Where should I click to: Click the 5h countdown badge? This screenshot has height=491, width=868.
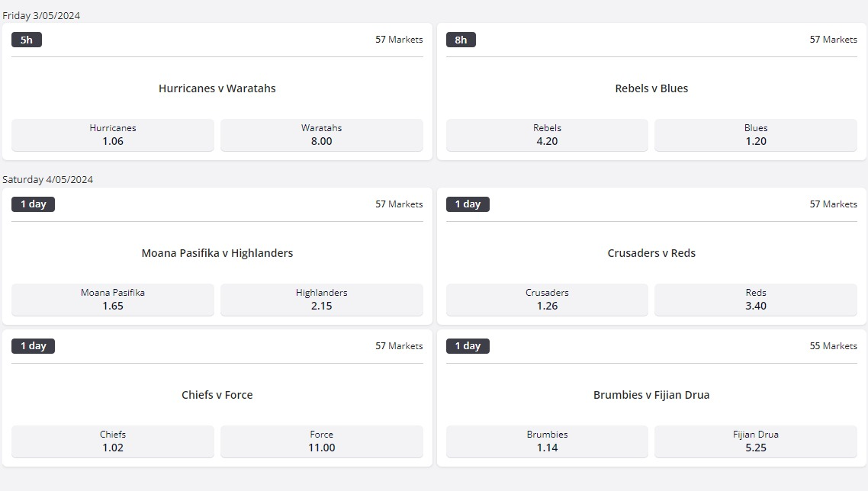pos(27,40)
